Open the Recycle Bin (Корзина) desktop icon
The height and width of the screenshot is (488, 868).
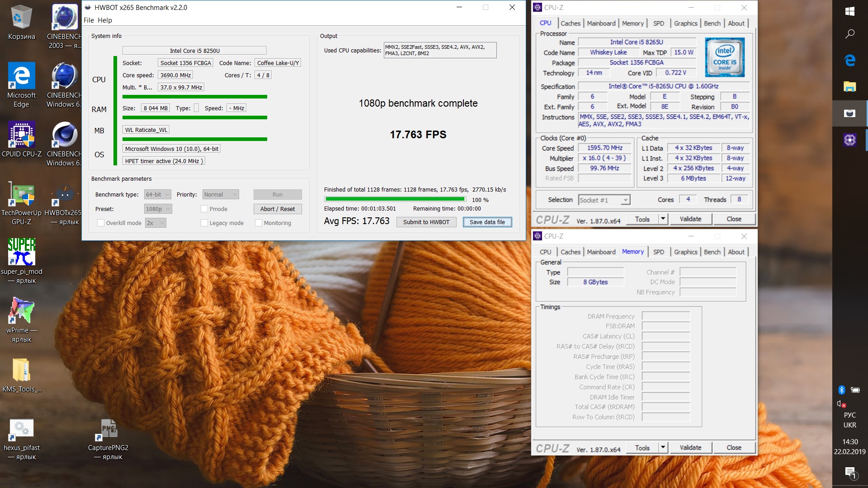[x=21, y=23]
